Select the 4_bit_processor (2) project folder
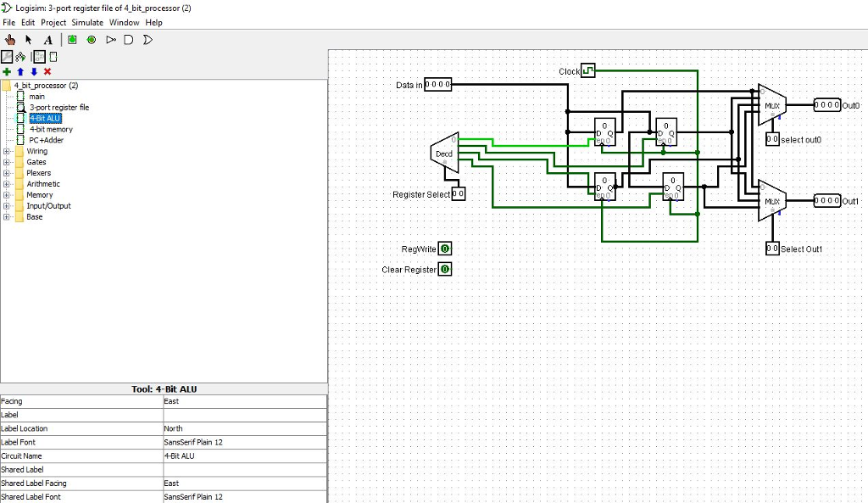Screen dimensions: 868x503 [46, 86]
